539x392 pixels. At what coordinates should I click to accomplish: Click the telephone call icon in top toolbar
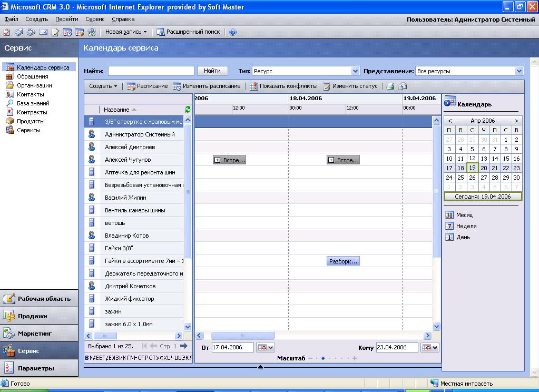(x=31, y=32)
